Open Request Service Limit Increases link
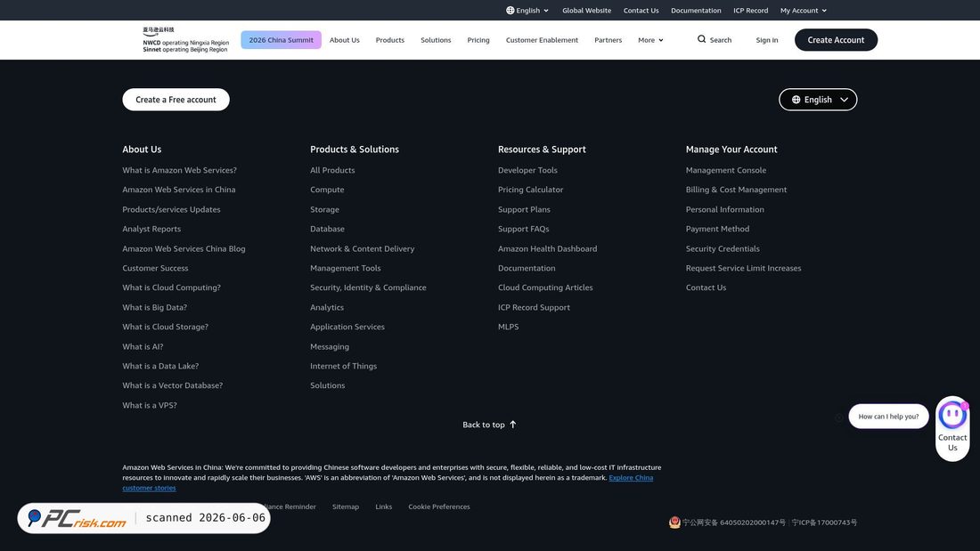This screenshot has width=980, height=551. tap(743, 268)
